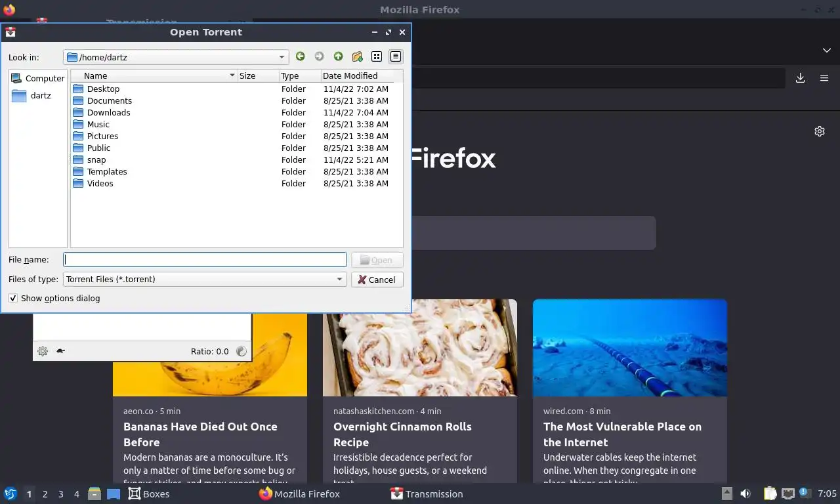Open volume control in system tray
The width and height of the screenshot is (840, 504).
click(745, 493)
